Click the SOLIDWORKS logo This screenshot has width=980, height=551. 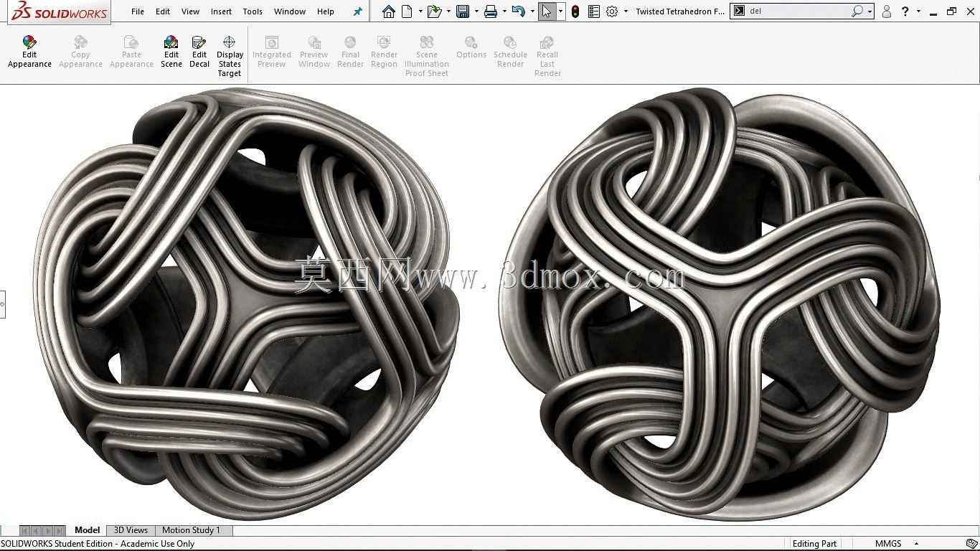[x=59, y=11]
